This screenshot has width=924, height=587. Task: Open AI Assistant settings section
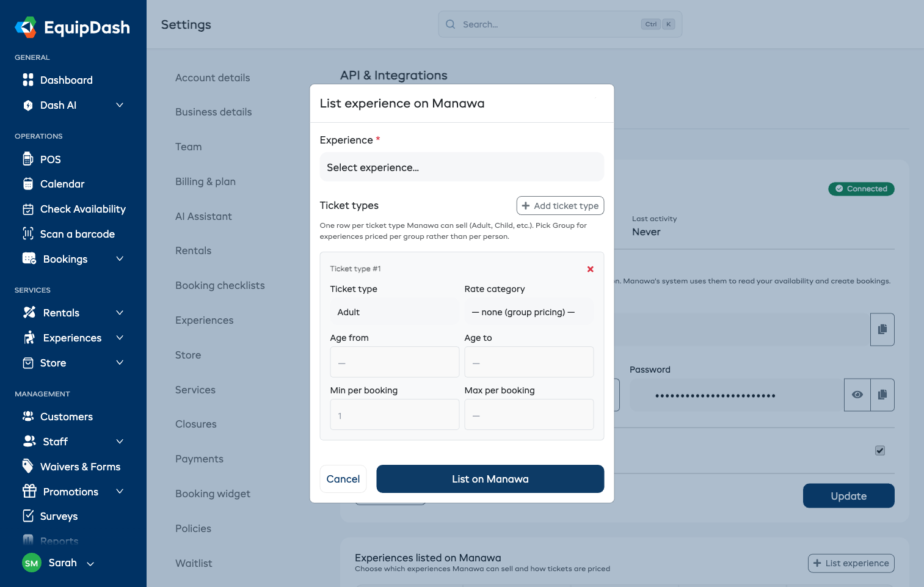203,216
